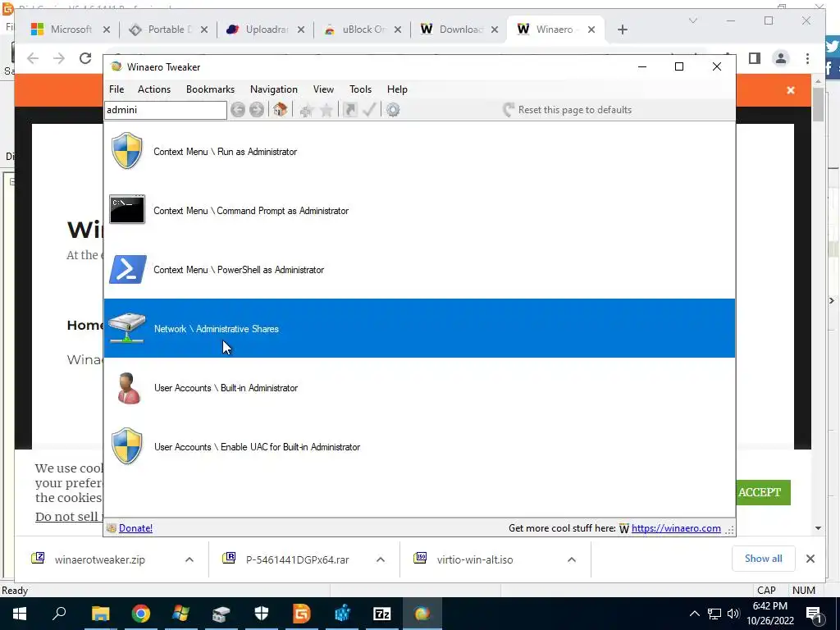
Task: Select User Accounts \ Built-in Administrator
Action: (419, 387)
